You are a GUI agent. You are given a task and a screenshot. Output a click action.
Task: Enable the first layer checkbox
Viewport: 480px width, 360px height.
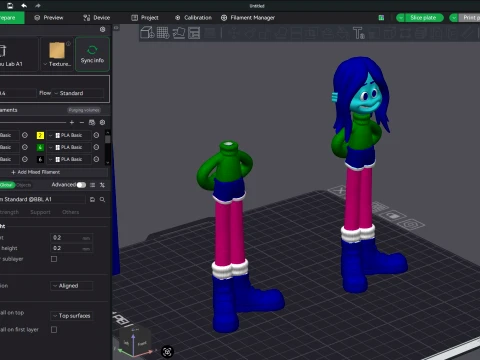(x=54, y=330)
